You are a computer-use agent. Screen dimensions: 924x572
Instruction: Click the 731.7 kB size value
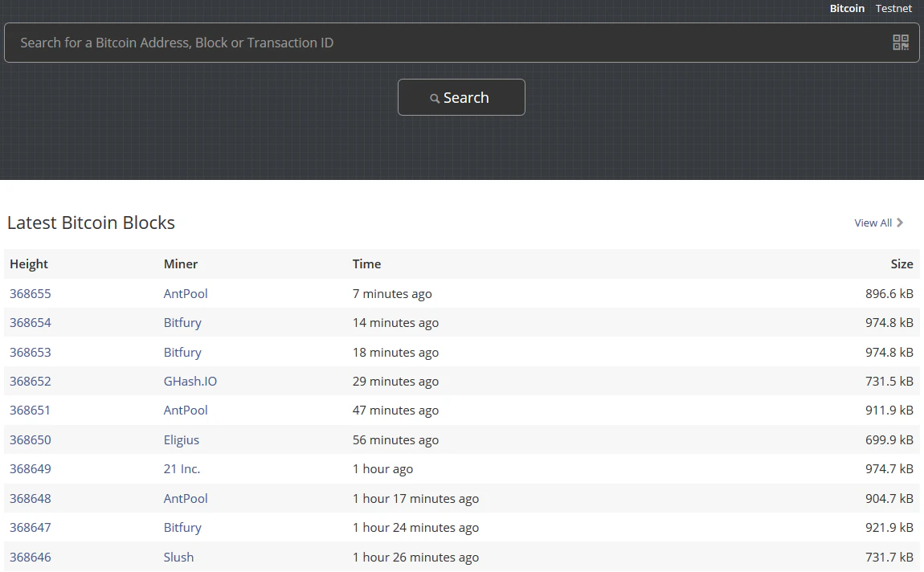(x=889, y=557)
